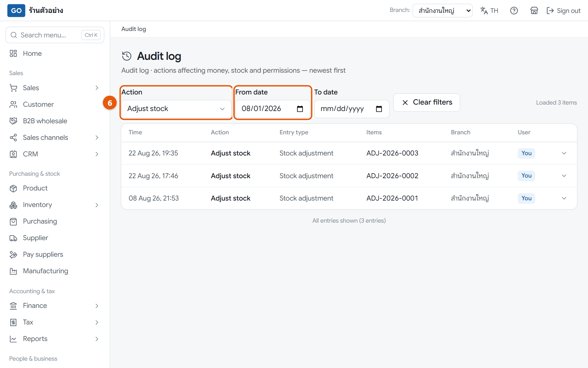
Task: Open the Action filter dropdown
Action: pyautogui.click(x=176, y=109)
